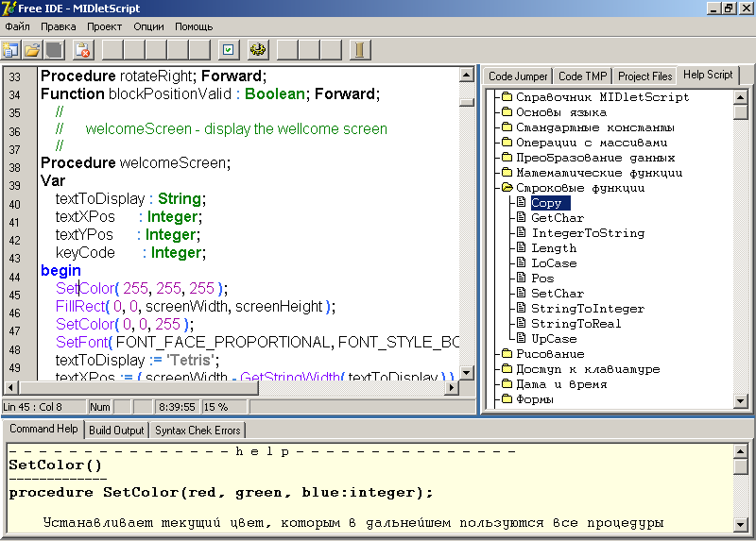Click the open folder toolbar icon
The image size is (756, 541).
pyautogui.click(x=33, y=49)
